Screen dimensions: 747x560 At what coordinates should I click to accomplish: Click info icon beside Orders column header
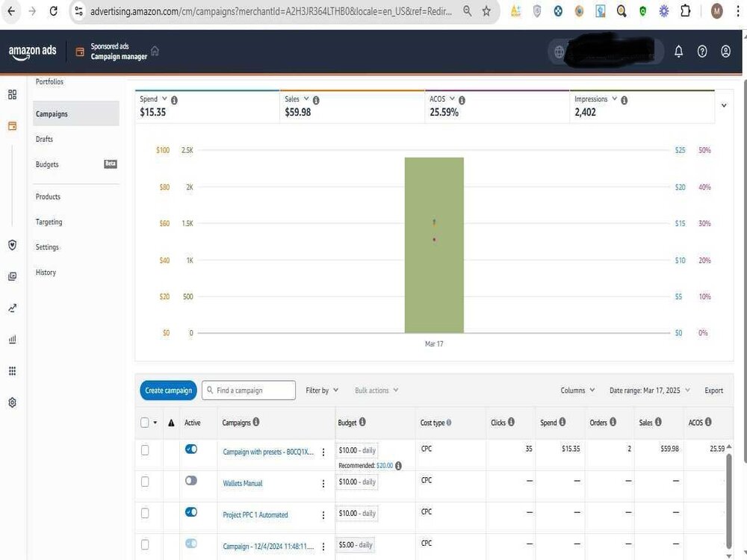[613, 422]
